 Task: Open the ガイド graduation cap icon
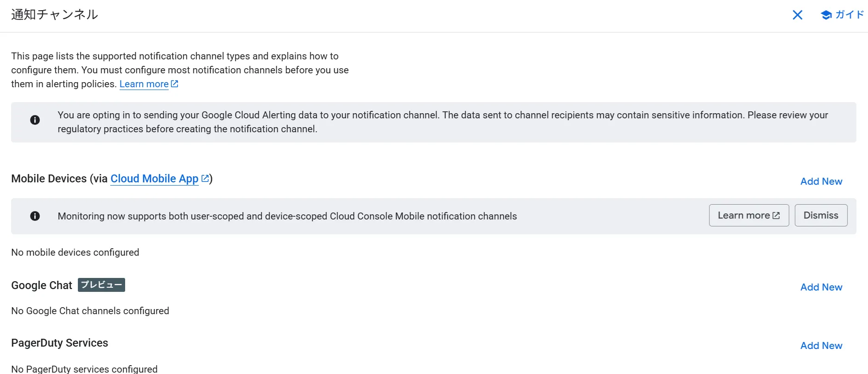[x=826, y=15]
